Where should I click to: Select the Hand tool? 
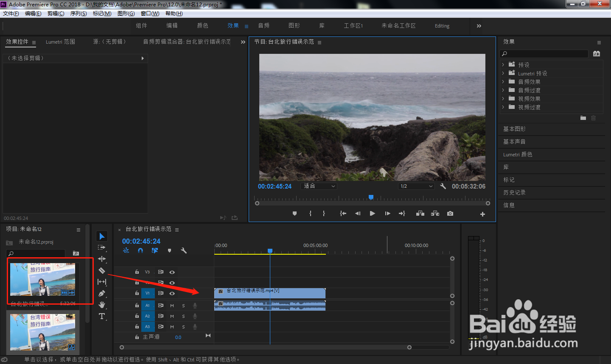(102, 305)
